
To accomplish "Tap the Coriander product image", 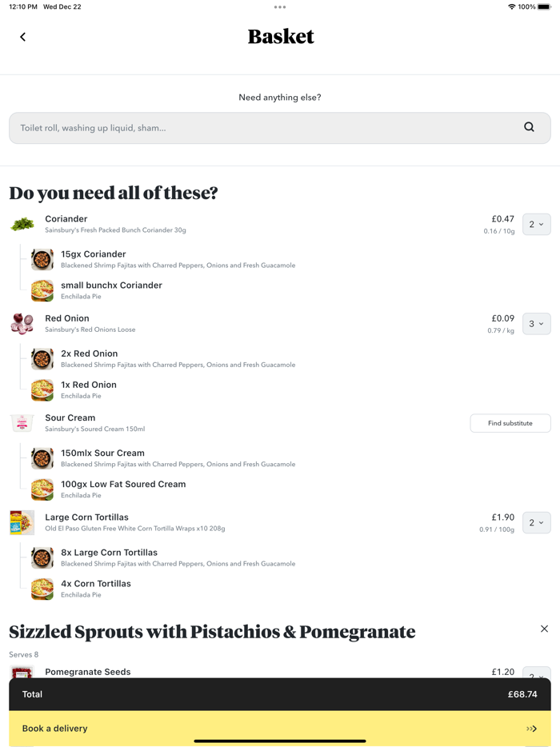I will tap(22, 224).
